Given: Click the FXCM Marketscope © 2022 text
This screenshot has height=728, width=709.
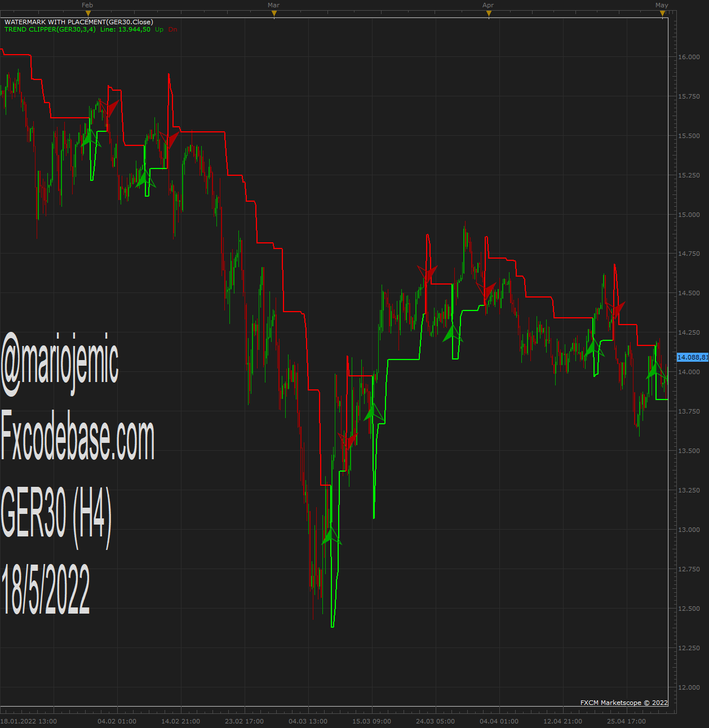Looking at the screenshot, I should click(x=624, y=703).
